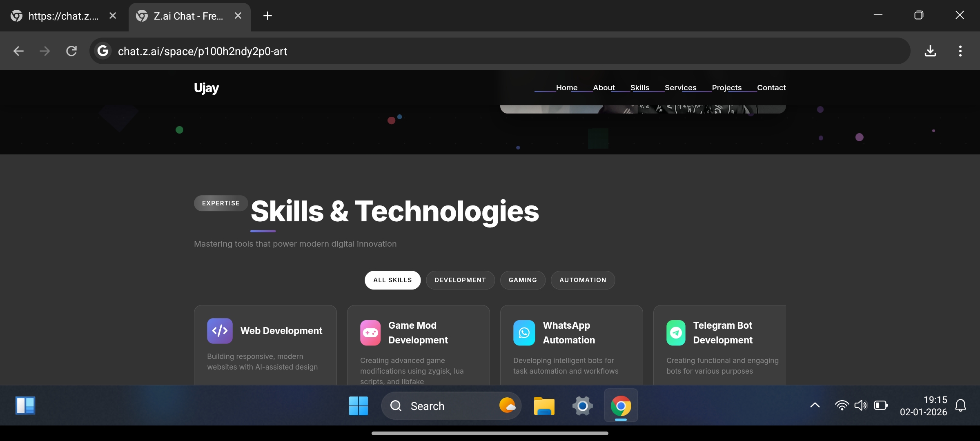Open the Windows Start menu
The image size is (980, 441).
[x=358, y=406]
